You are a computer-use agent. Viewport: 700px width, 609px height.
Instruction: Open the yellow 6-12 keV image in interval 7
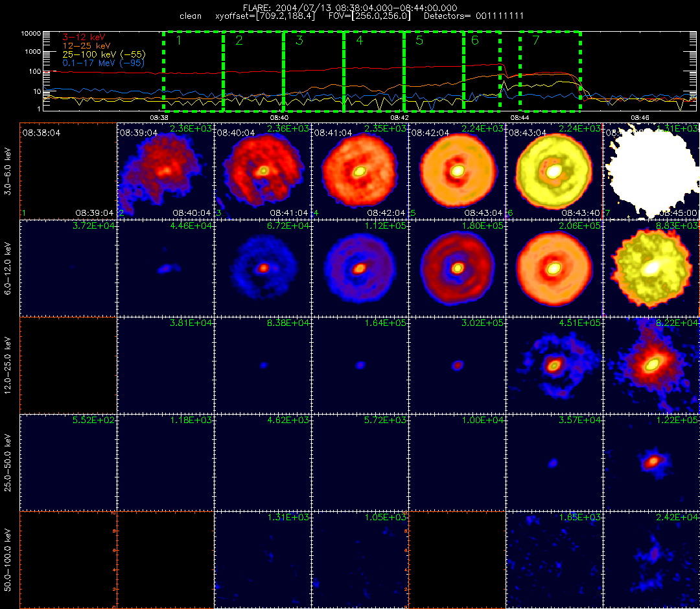pos(651,268)
